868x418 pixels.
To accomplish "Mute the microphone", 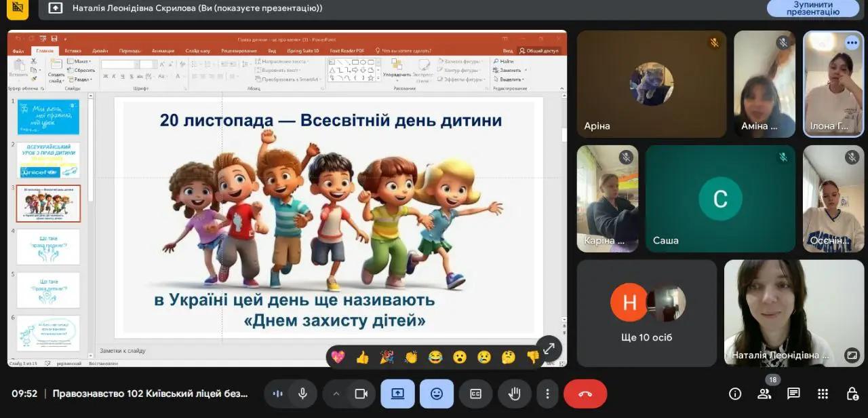I will point(302,394).
